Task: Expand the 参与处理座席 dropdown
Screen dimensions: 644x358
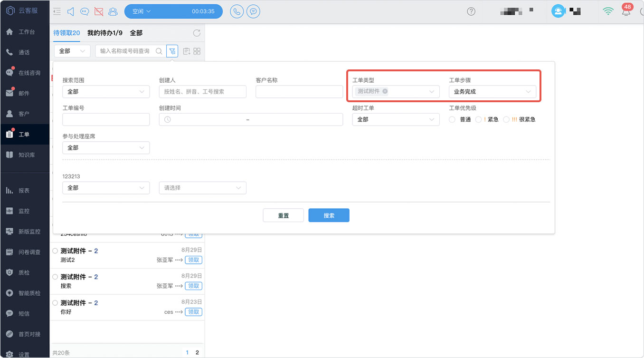Action: (106, 148)
